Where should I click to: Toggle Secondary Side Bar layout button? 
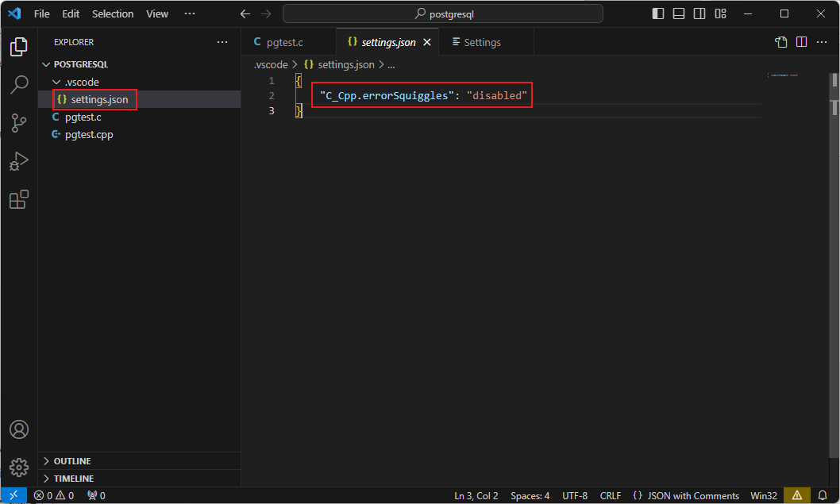coord(699,13)
